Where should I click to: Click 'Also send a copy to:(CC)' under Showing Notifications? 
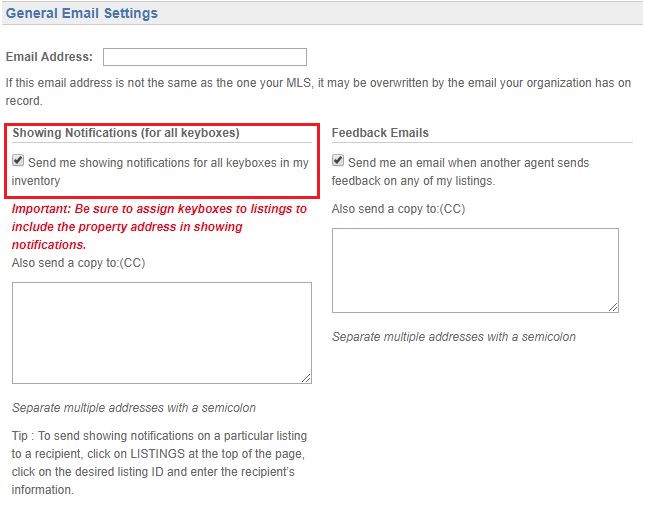pyautogui.click(x=79, y=263)
